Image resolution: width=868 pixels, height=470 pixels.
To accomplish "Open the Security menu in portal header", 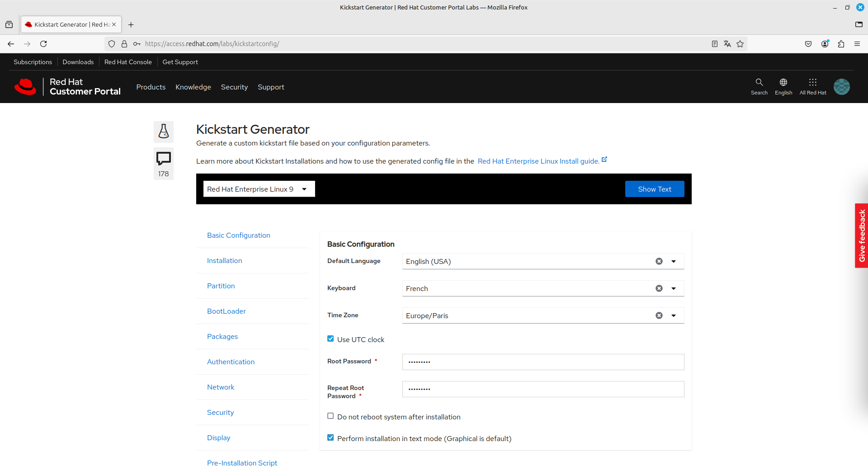I will tap(234, 87).
